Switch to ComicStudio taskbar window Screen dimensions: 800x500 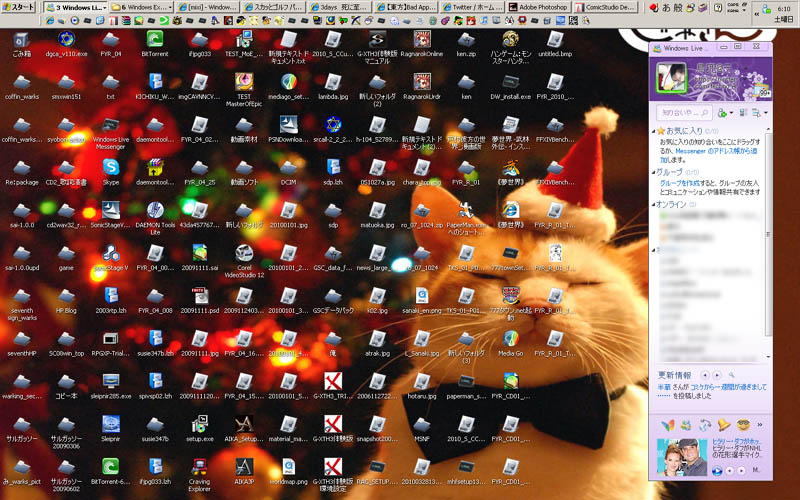tap(606, 8)
